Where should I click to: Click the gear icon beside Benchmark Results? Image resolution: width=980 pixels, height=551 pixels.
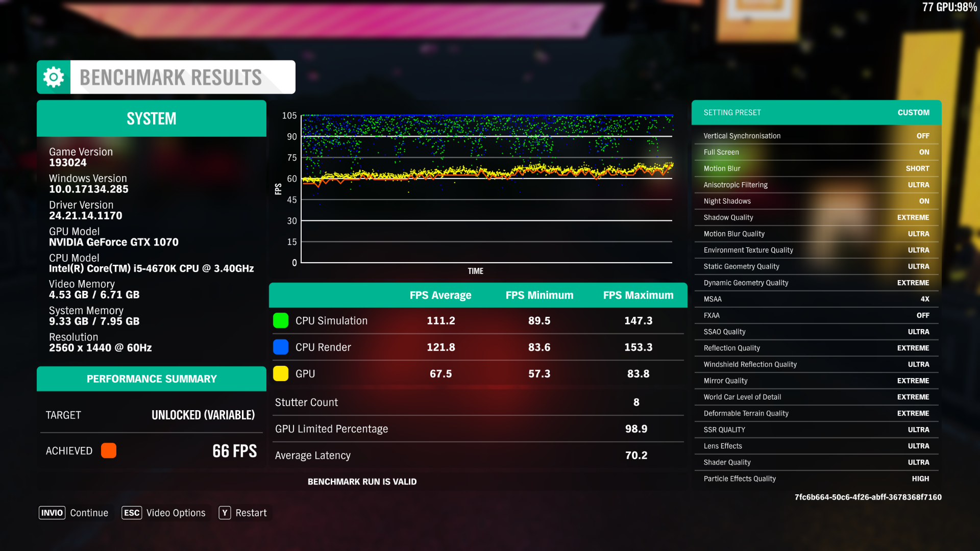tap(54, 77)
